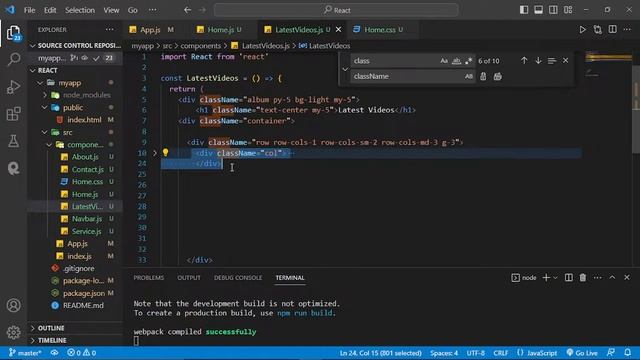Image resolution: width=640 pixels, height=360 pixels.
Task: Open terminal launch profile dropdown arrow
Action: click(555, 278)
